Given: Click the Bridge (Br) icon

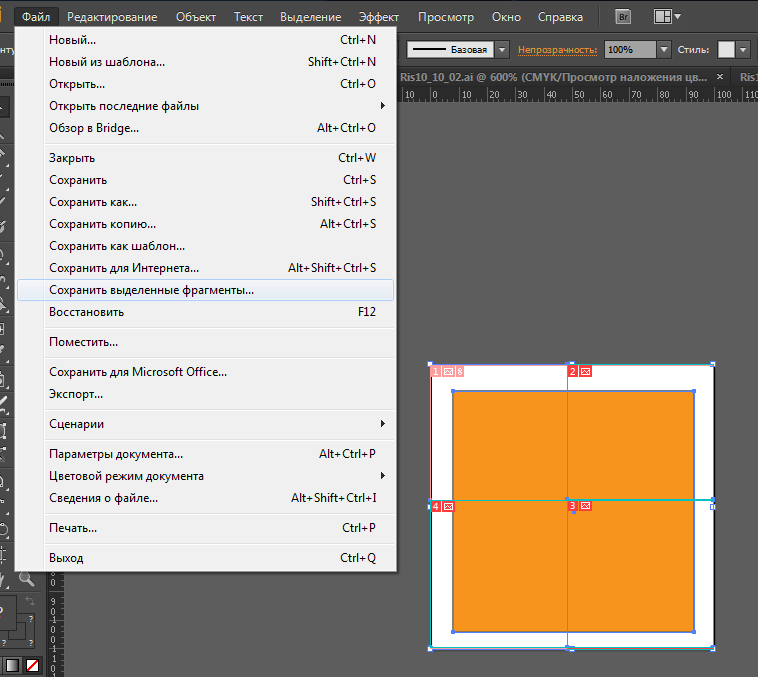Looking at the screenshot, I should pyautogui.click(x=624, y=17).
